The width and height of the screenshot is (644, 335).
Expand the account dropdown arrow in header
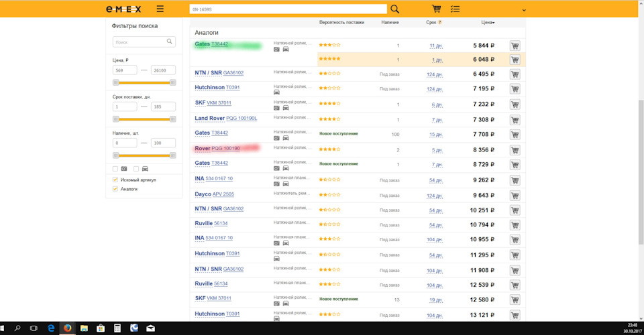(x=524, y=10)
